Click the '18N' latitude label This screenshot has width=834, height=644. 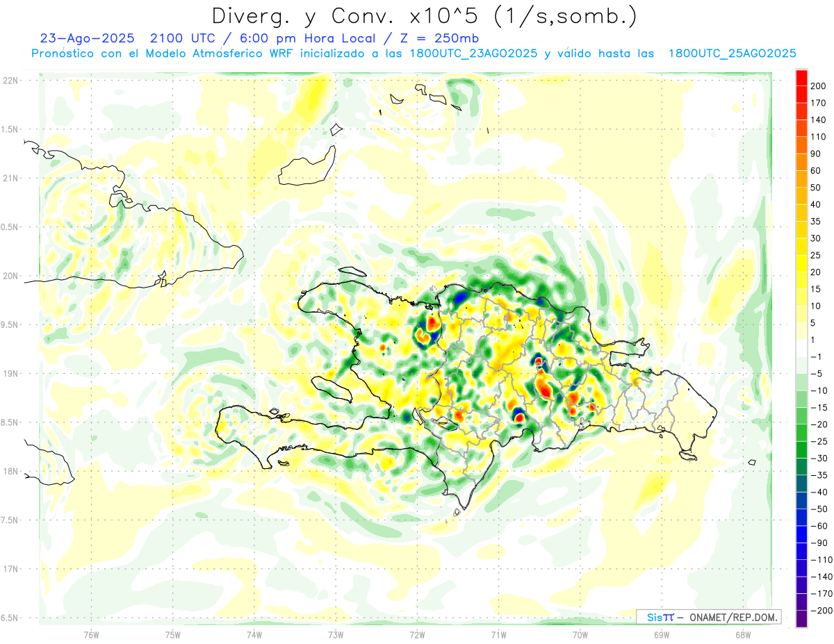click(10, 471)
